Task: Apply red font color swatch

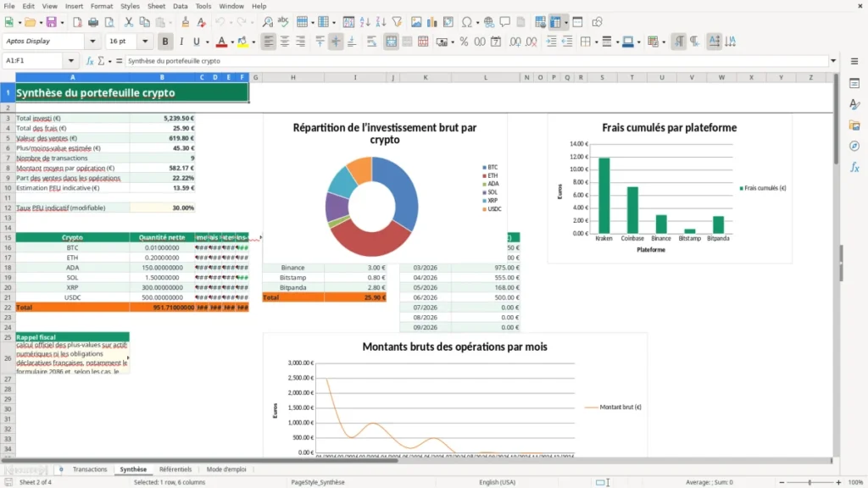Action: pyautogui.click(x=221, y=42)
